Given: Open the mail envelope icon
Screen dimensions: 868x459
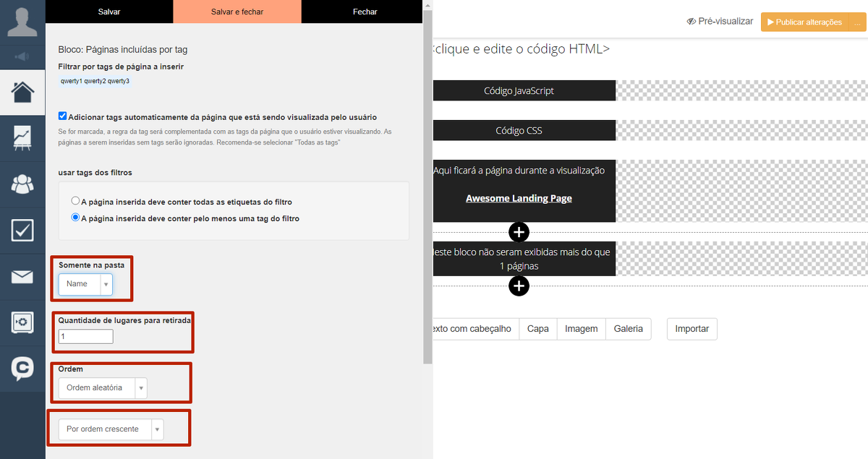Looking at the screenshot, I should (22, 277).
